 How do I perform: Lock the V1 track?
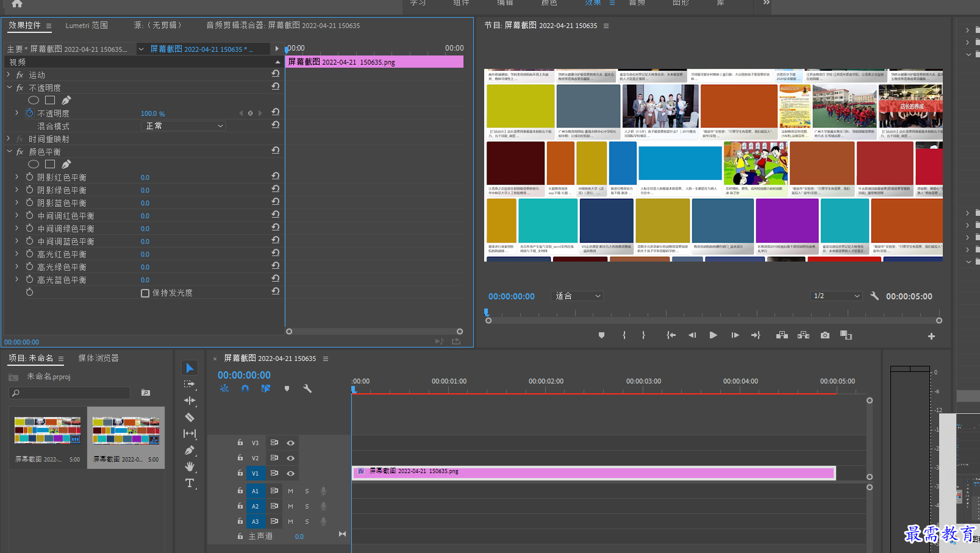tap(240, 473)
